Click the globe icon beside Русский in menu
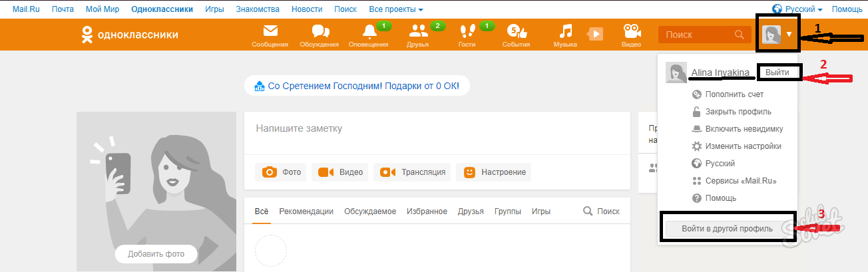Image resolution: width=868 pixels, height=272 pixels. click(697, 164)
